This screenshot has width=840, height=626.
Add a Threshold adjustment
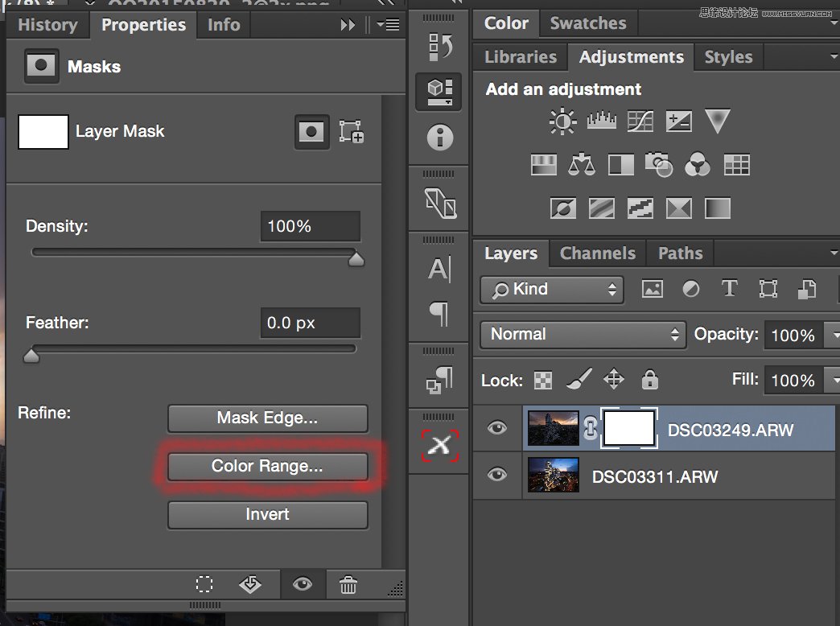coord(640,208)
